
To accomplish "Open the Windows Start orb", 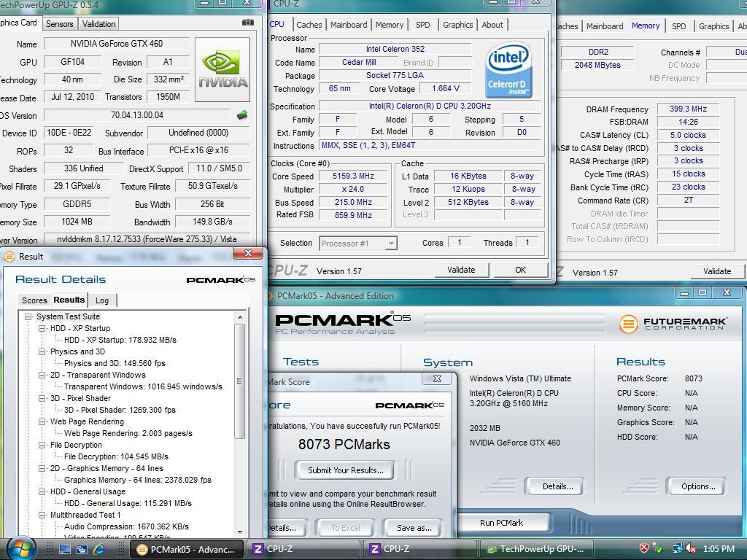I will coord(20,549).
